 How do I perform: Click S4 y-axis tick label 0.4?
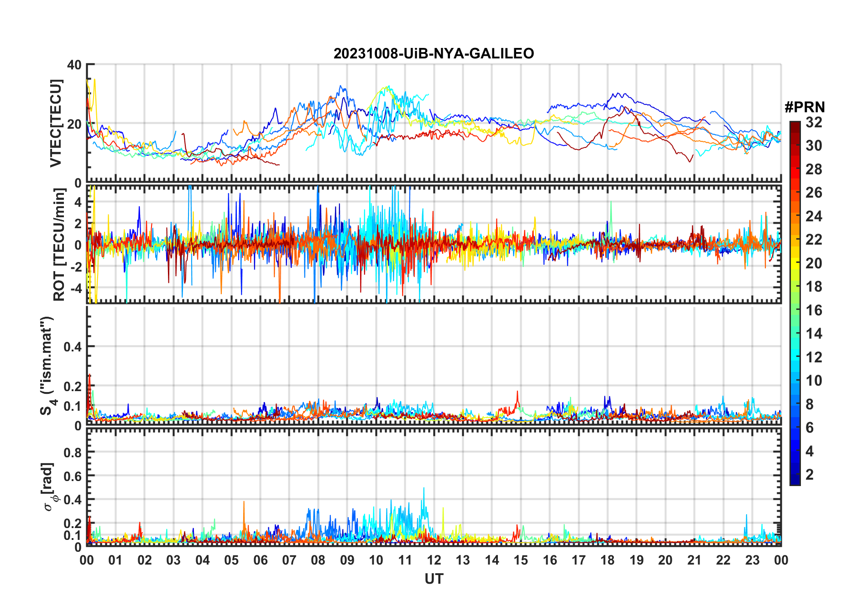click(73, 347)
